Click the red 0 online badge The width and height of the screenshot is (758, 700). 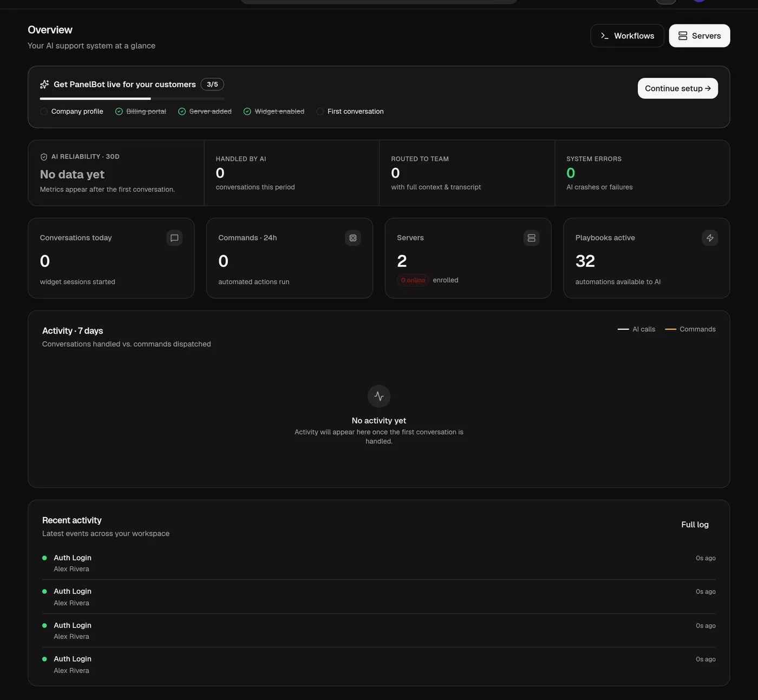[x=413, y=280]
